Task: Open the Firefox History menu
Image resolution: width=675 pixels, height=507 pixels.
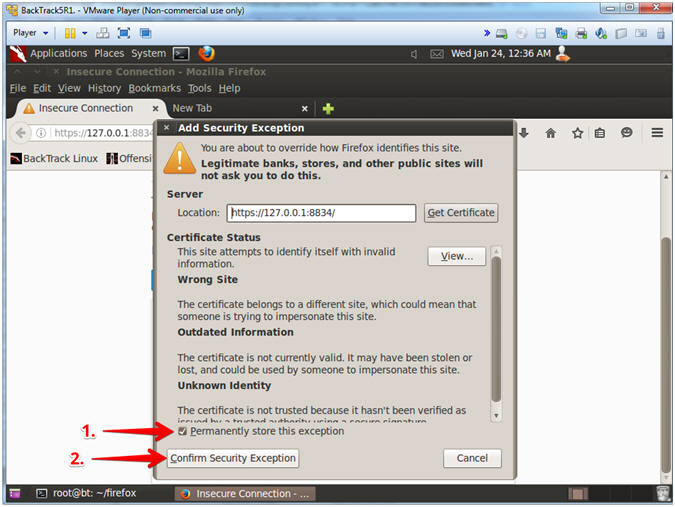Action: [104, 88]
